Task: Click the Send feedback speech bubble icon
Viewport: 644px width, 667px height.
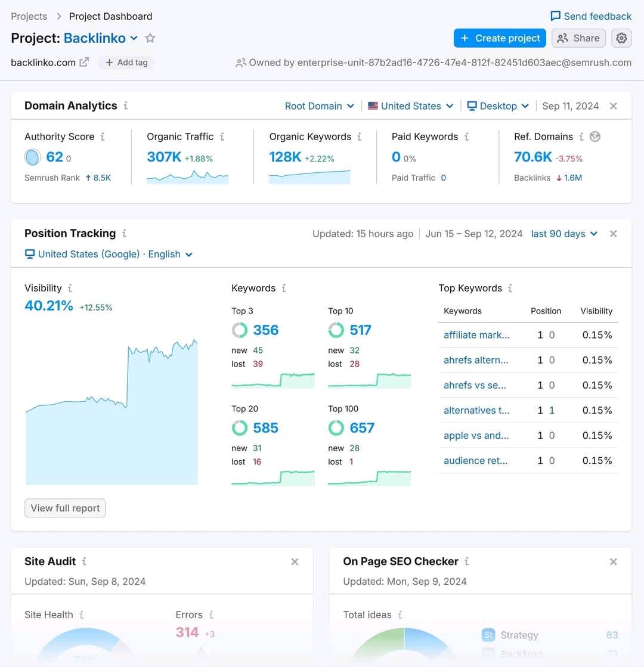Action: pos(556,16)
